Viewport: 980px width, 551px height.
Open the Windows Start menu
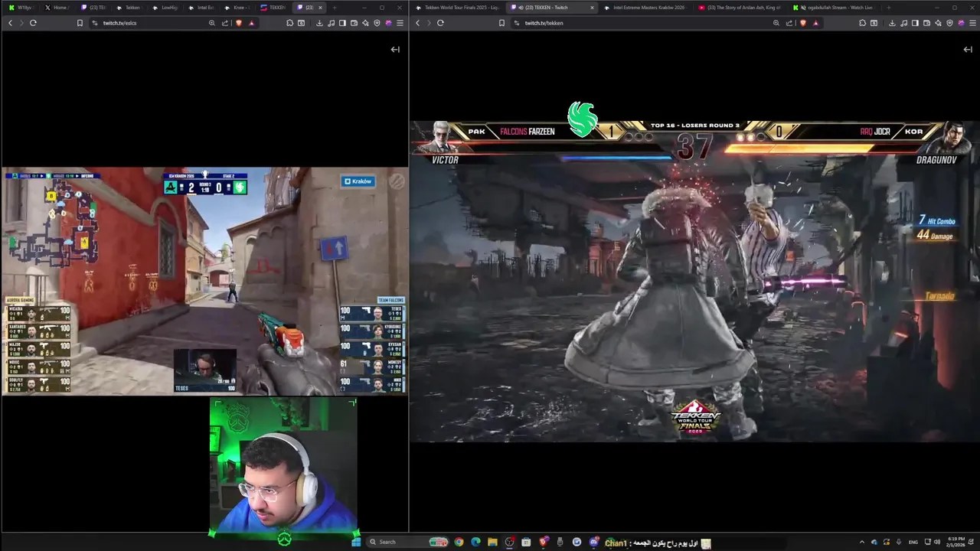click(356, 542)
